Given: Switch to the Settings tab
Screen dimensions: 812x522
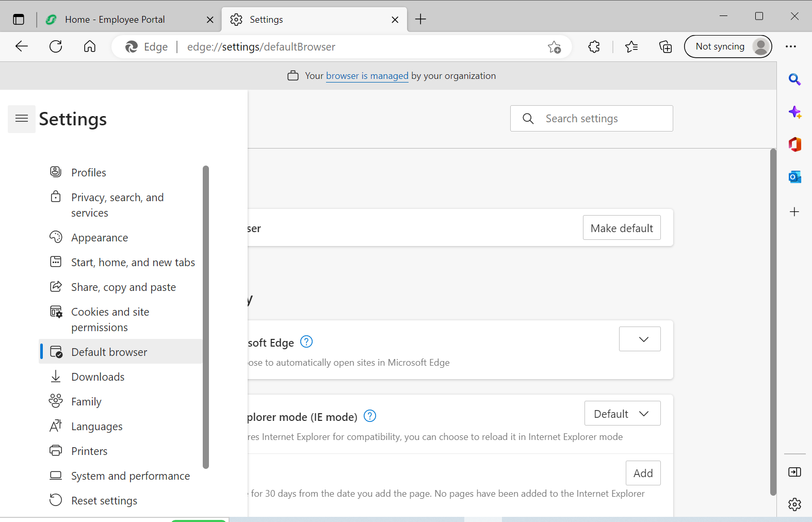Looking at the screenshot, I should (315, 20).
